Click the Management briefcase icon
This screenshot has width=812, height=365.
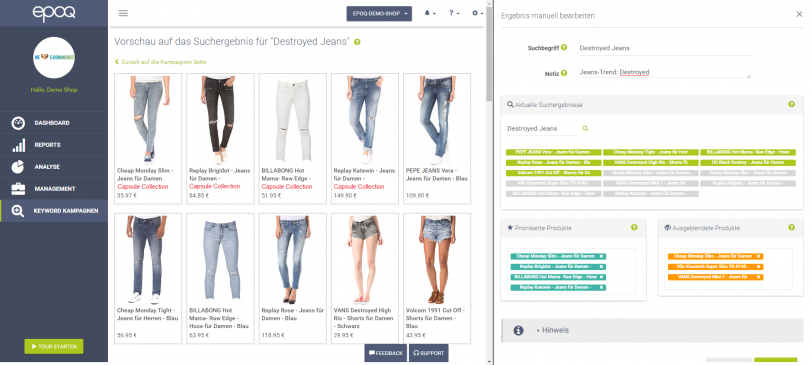tap(18, 189)
